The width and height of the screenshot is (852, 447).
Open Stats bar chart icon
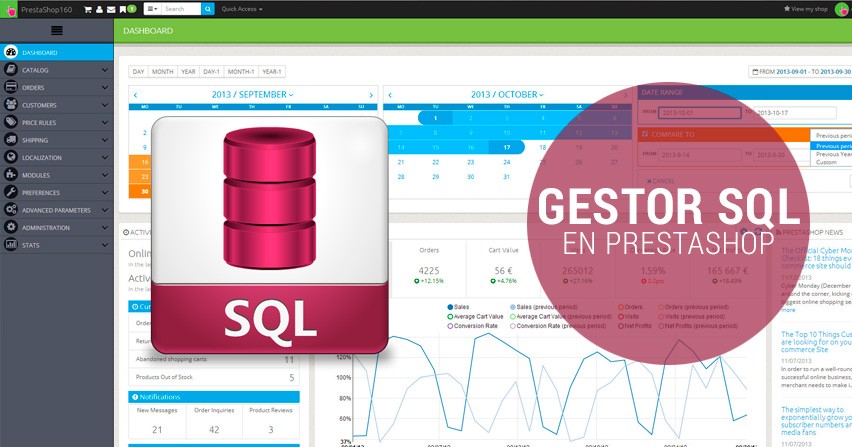11,244
